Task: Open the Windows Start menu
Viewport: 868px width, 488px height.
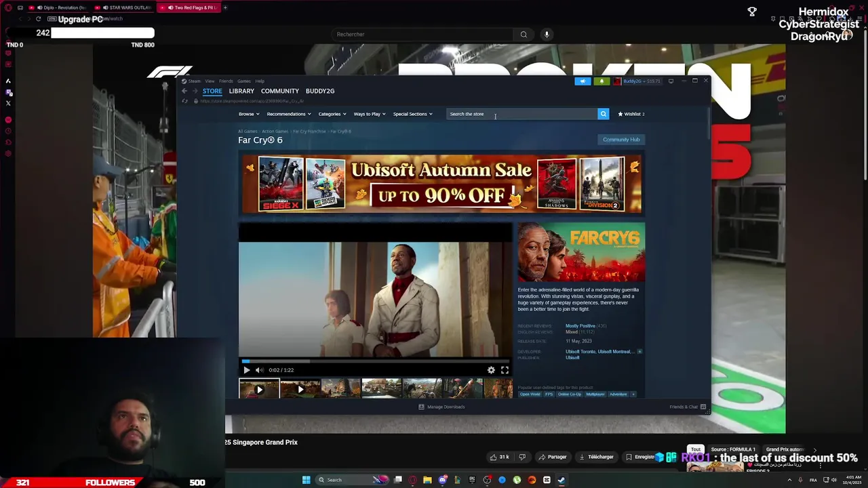Action: (306, 480)
